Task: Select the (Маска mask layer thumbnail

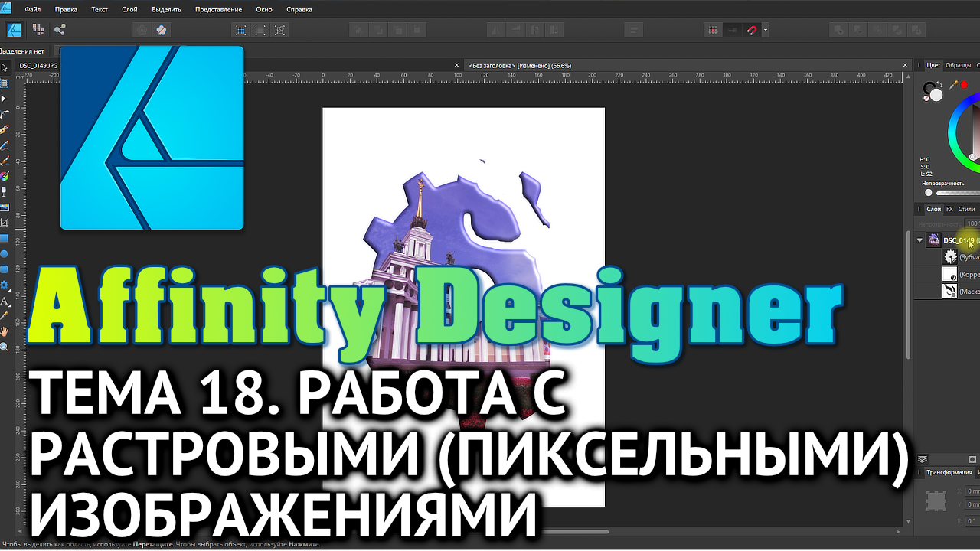Action: [x=950, y=291]
